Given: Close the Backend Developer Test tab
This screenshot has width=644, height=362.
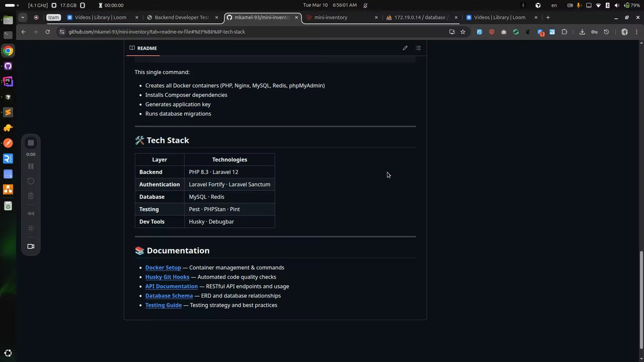Looking at the screenshot, I should pyautogui.click(x=216, y=17).
